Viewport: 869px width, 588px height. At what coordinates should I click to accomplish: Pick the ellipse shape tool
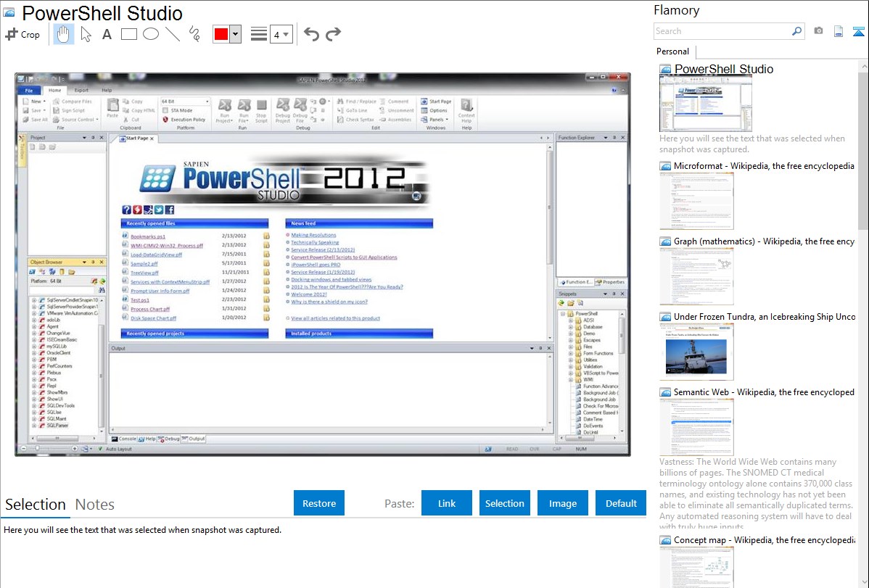click(x=151, y=34)
